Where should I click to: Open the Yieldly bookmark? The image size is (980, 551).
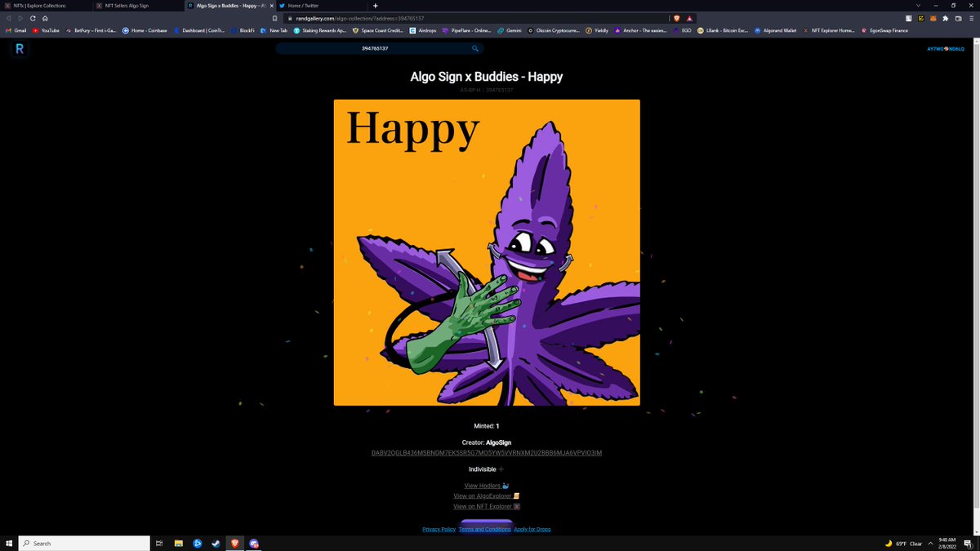[596, 30]
